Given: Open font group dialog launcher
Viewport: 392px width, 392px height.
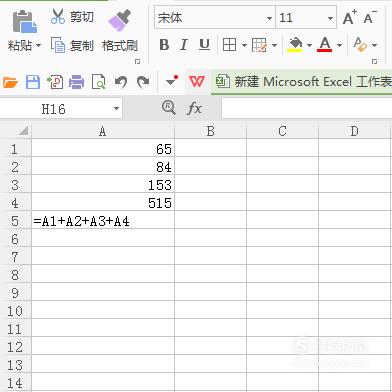Looking at the screenshot, I should (x=374, y=62).
